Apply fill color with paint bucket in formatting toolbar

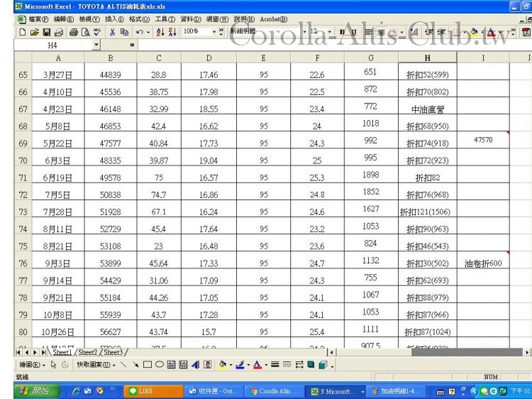coord(475,32)
